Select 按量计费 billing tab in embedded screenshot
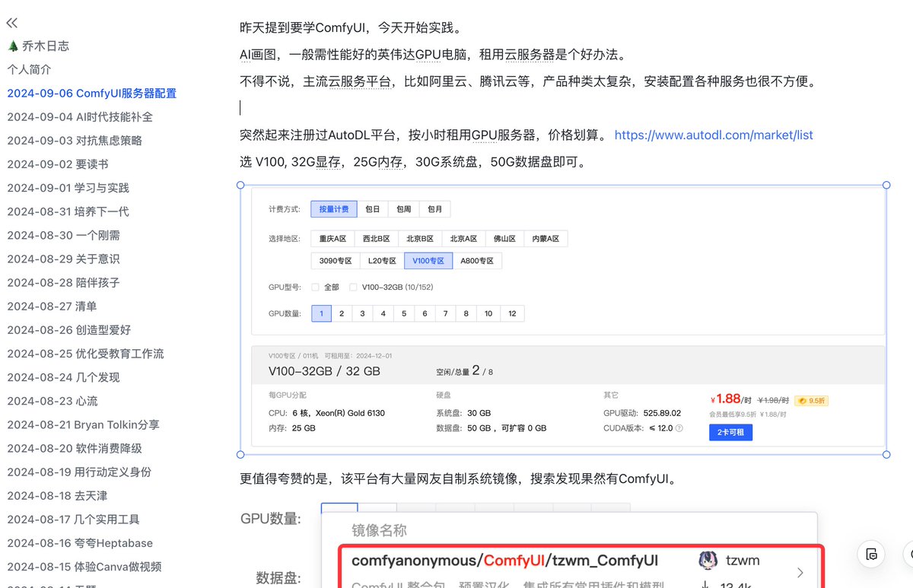Screen dimensions: 913x588 click(x=334, y=208)
